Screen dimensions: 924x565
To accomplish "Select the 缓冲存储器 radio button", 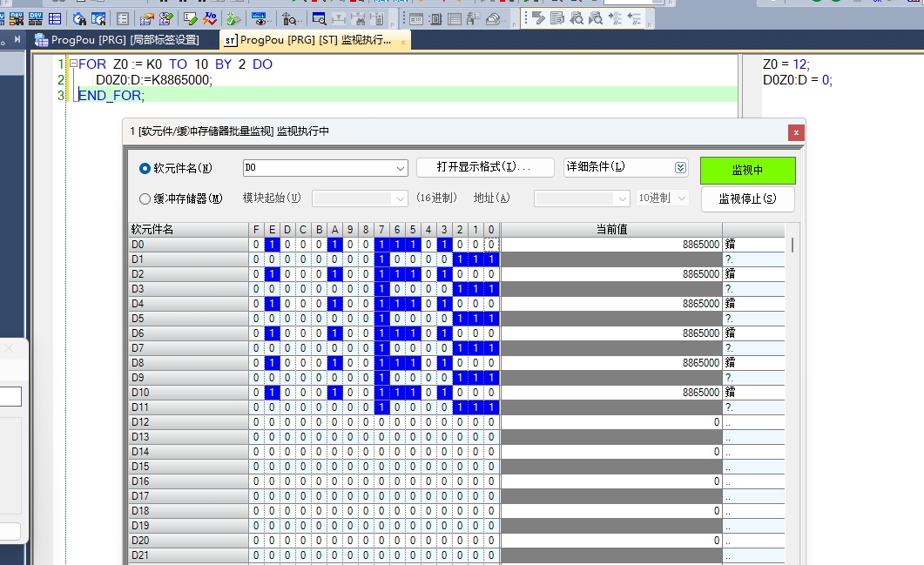I will click(145, 198).
